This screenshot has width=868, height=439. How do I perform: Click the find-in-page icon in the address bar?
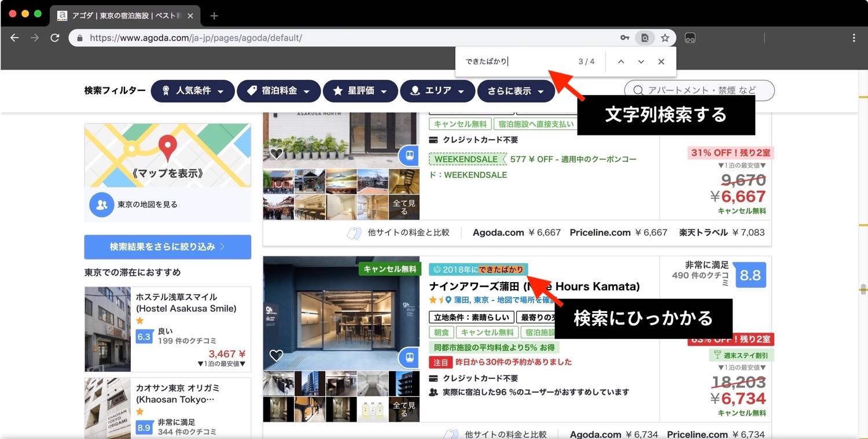645,37
